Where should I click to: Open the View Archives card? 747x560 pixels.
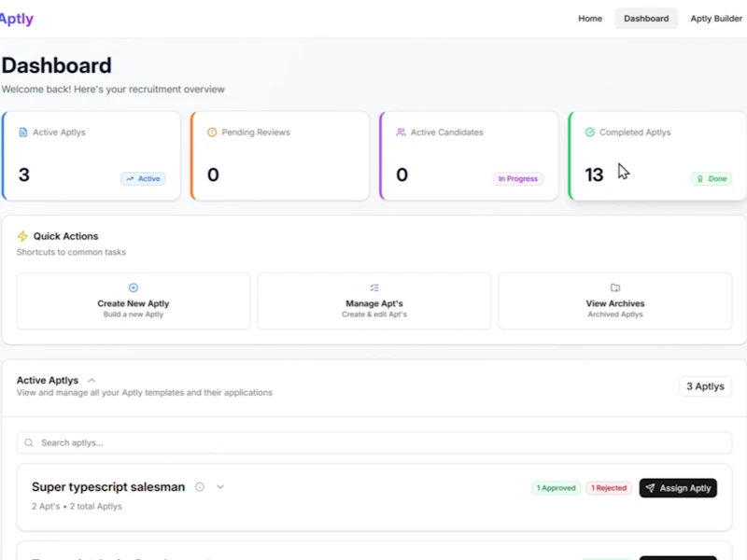tap(615, 301)
